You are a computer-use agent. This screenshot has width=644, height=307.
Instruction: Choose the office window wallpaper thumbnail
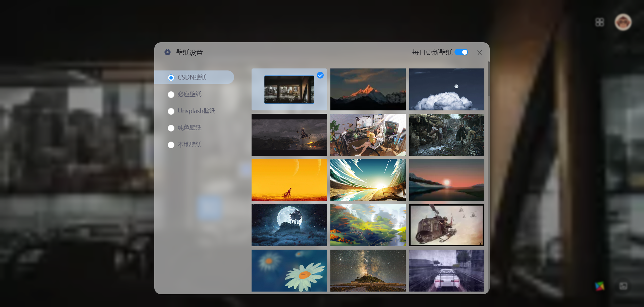coord(289,89)
